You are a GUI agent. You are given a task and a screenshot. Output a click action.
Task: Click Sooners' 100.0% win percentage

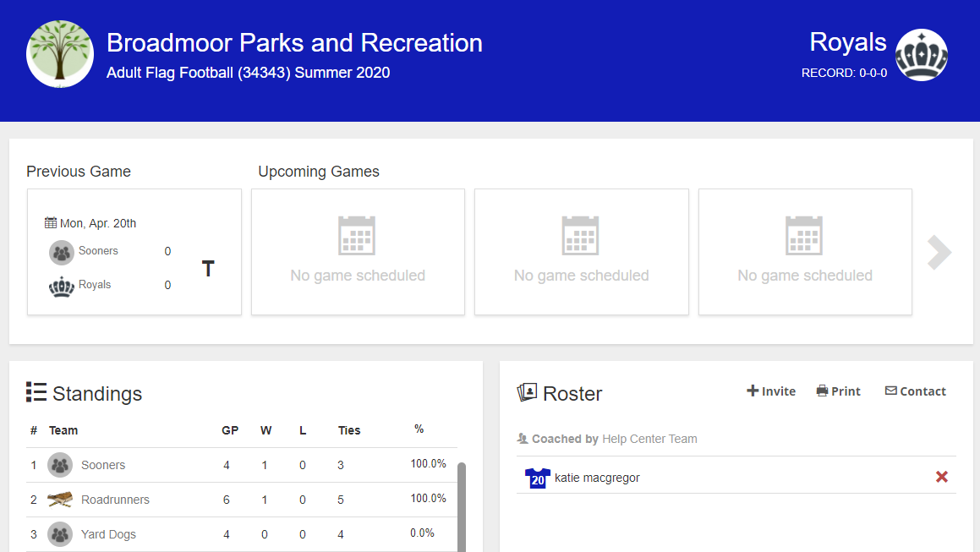428,464
